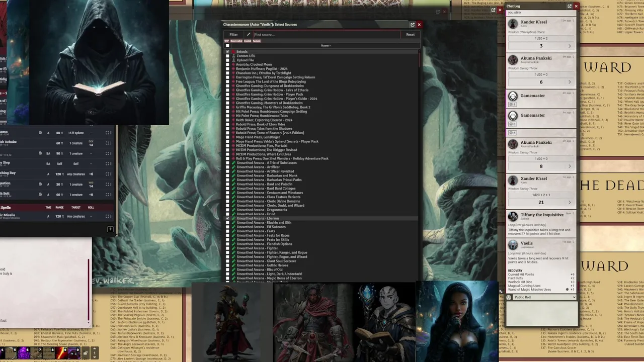Viewport: 644px width, 362px height.
Task: Select Unearthed Arcana - Giant Soul Sorcerer
Action: tap(322, 261)
